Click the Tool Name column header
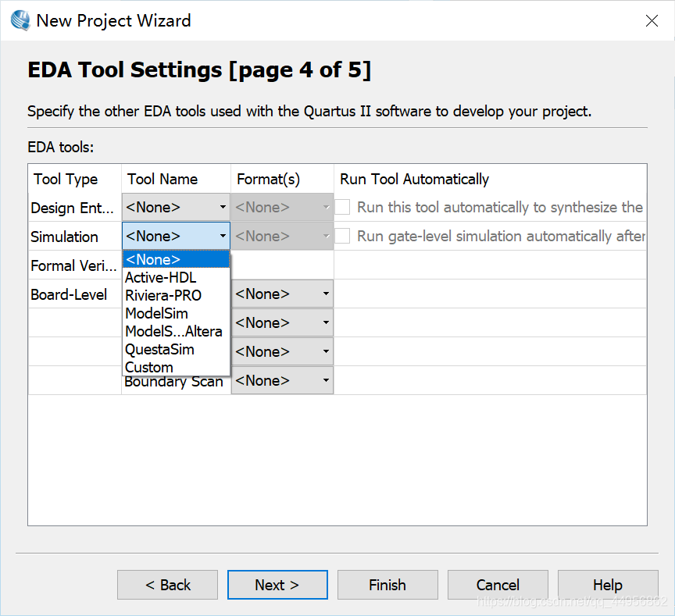Screen dimensions: 675x616 pos(176,179)
